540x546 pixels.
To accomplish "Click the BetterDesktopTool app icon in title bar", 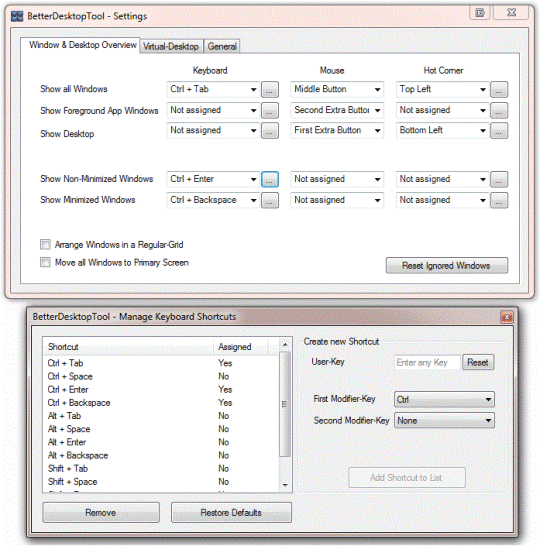I will point(17,16).
